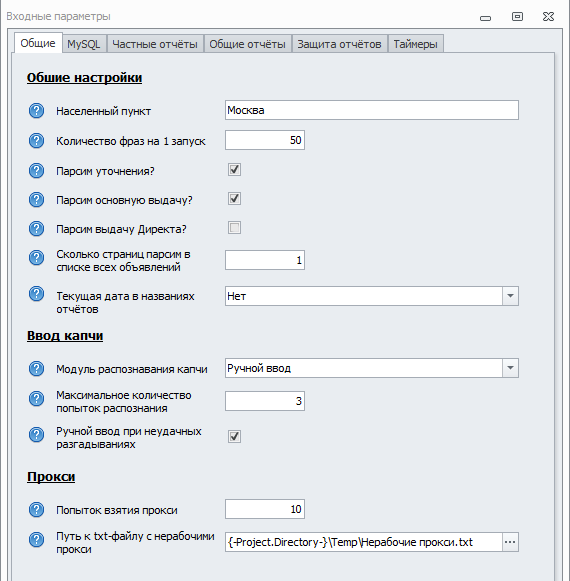Click the browse button for proxy file path
The height and width of the screenshot is (581, 570).
pos(510,542)
